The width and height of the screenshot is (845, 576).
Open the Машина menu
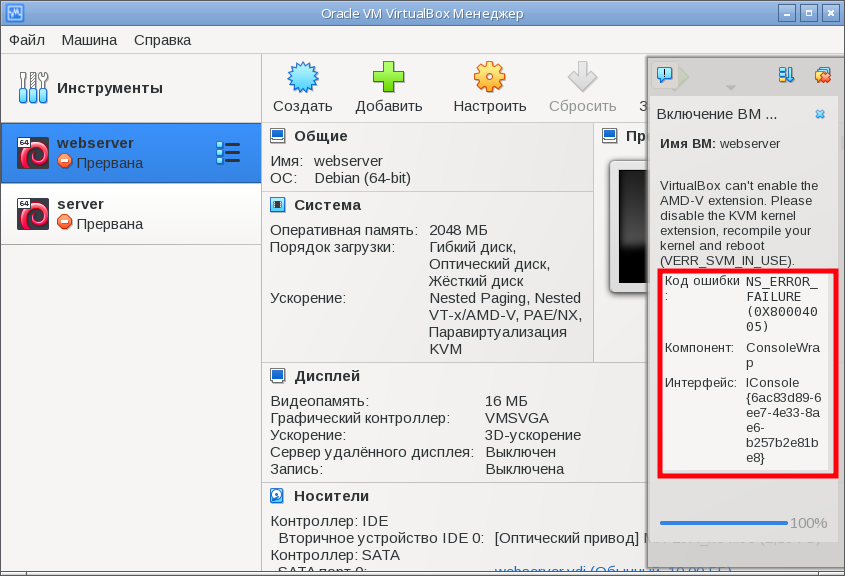89,40
